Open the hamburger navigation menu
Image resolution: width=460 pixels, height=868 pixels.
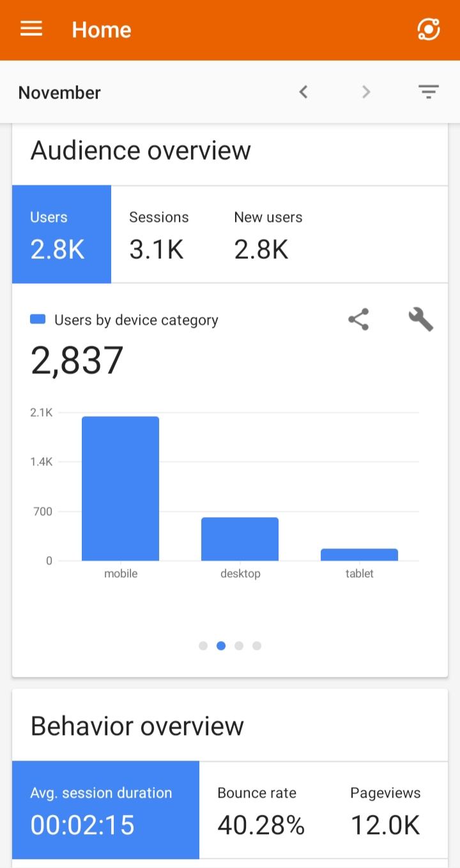(31, 29)
